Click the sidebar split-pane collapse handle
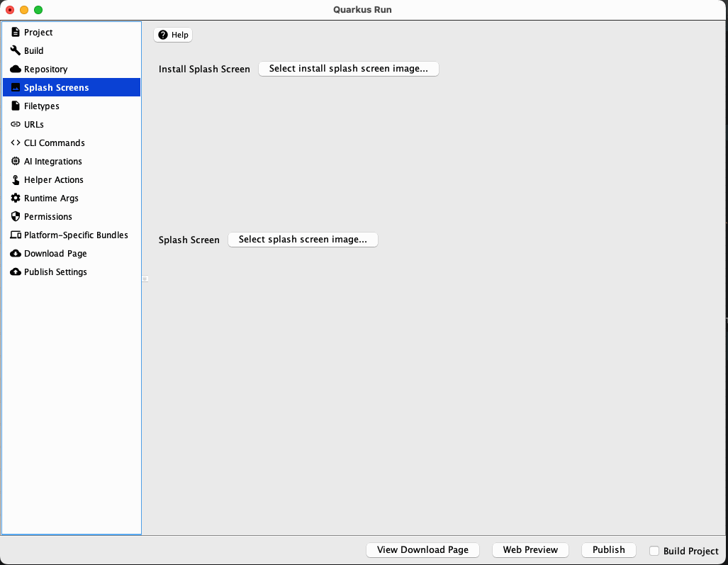 click(x=145, y=279)
